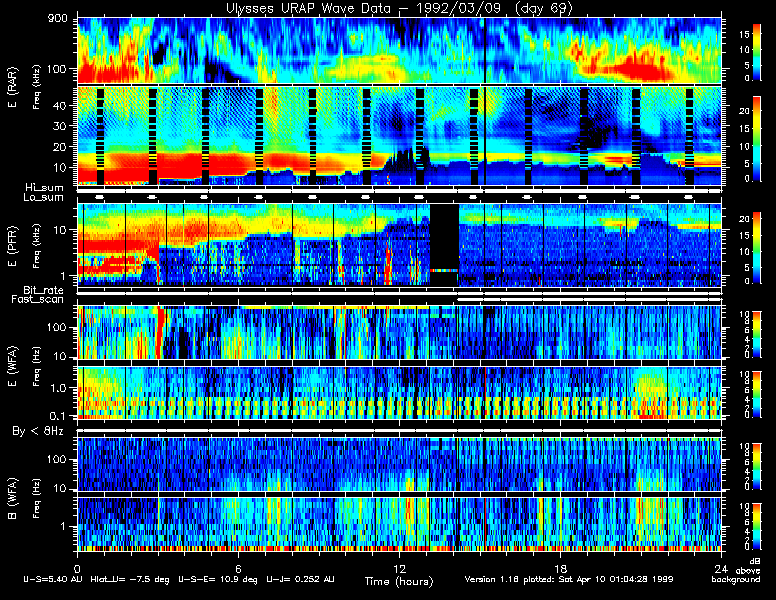Click the color bar beside the 10-40 kHz RAR panel
776x600 pixels.
pos(757,139)
